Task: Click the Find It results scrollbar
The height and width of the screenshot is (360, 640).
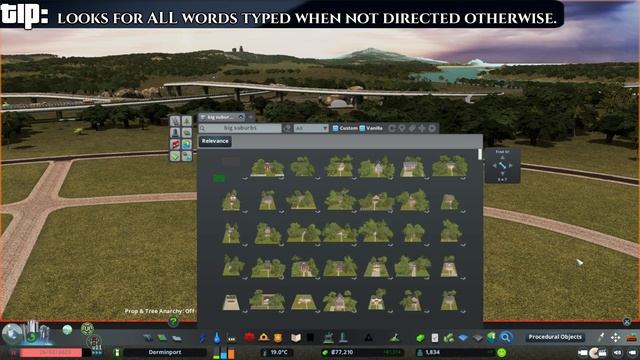Action: click(x=480, y=154)
